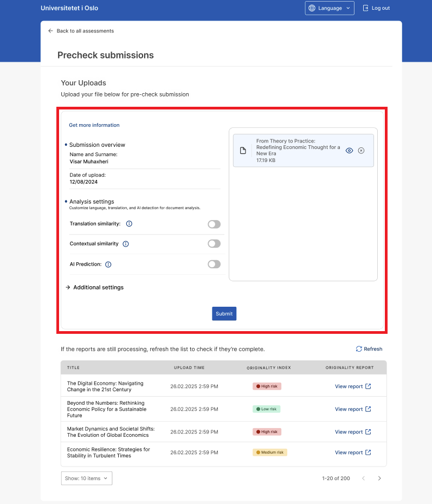Viewport: 432px width, 504px height.
Task: Select the uploaded file card From Theory to Practice
Action: 303,151
